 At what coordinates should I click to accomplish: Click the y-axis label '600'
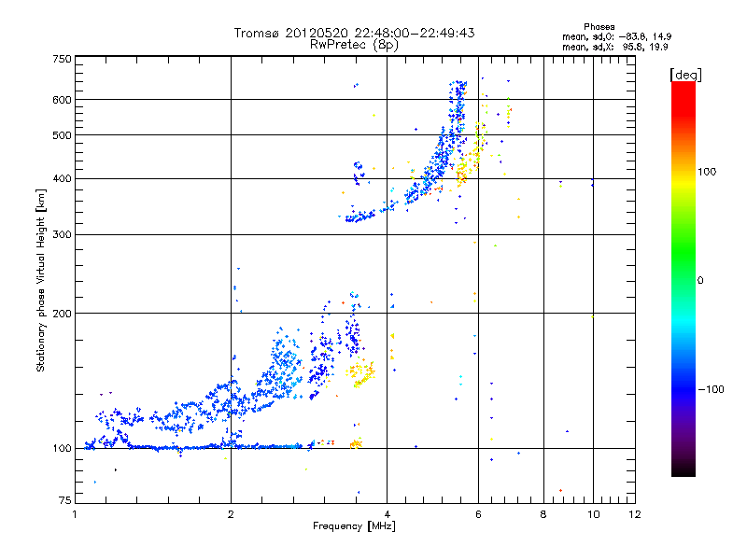click(x=62, y=100)
